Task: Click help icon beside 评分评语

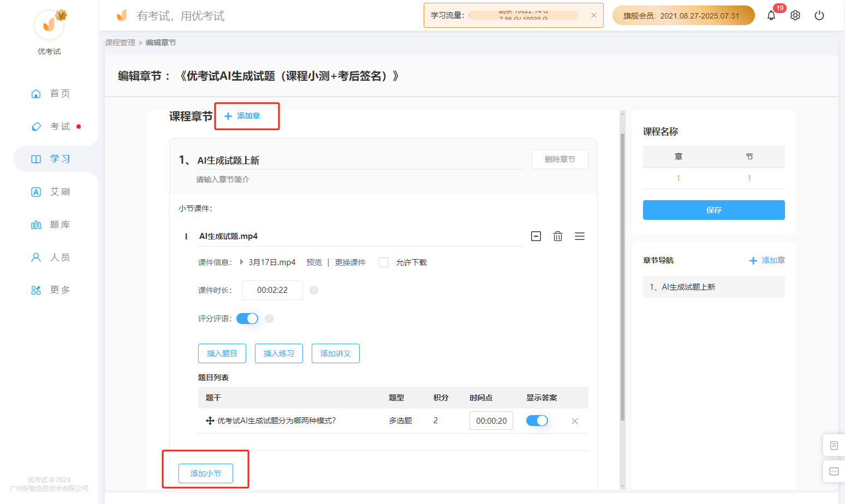Action: point(269,319)
